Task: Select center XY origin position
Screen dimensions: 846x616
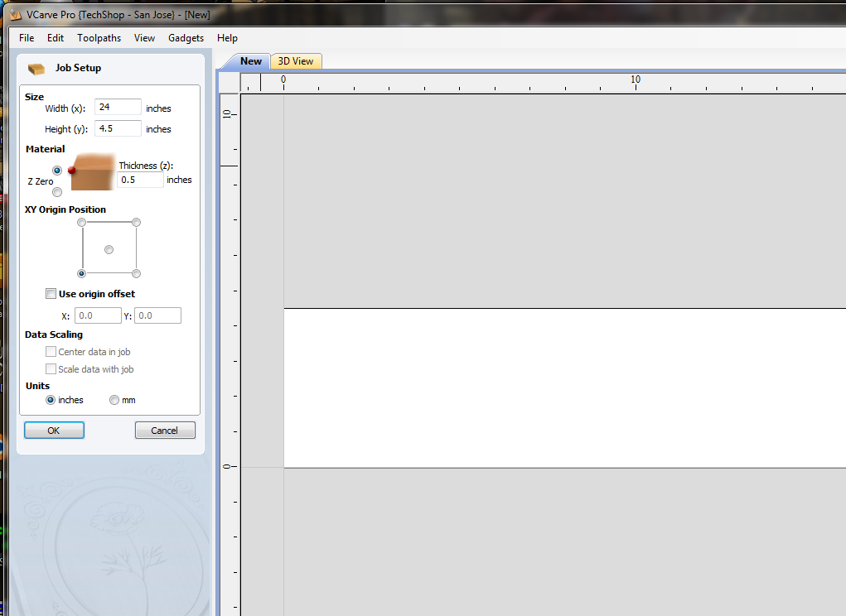Action: tap(109, 249)
